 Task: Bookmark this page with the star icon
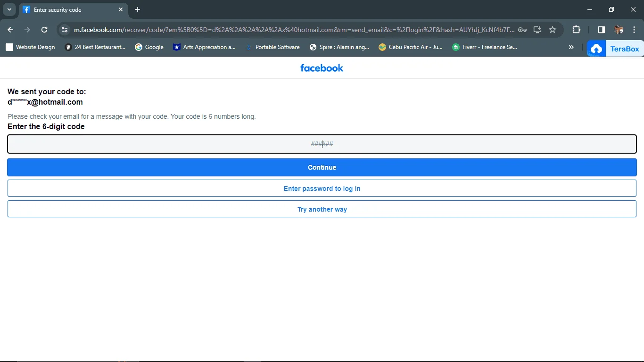click(553, 30)
